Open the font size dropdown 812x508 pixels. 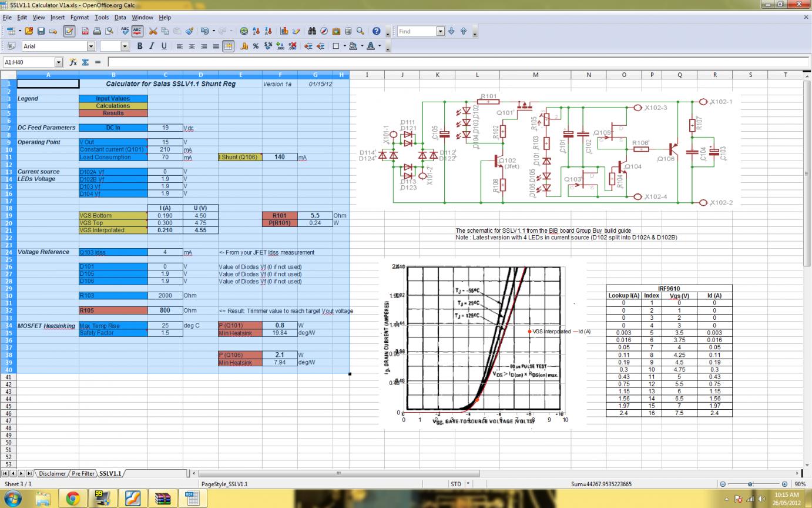pyautogui.click(x=125, y=46)
